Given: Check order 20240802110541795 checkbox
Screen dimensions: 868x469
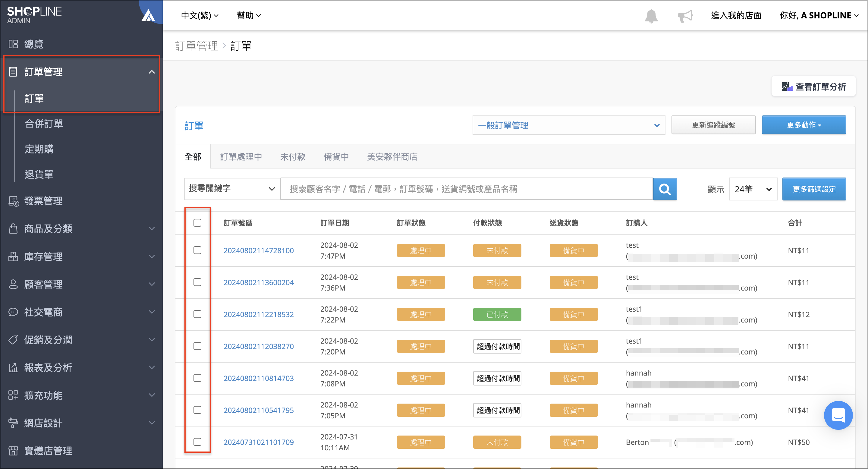Looking at the screenshot, I should [197, 410].
